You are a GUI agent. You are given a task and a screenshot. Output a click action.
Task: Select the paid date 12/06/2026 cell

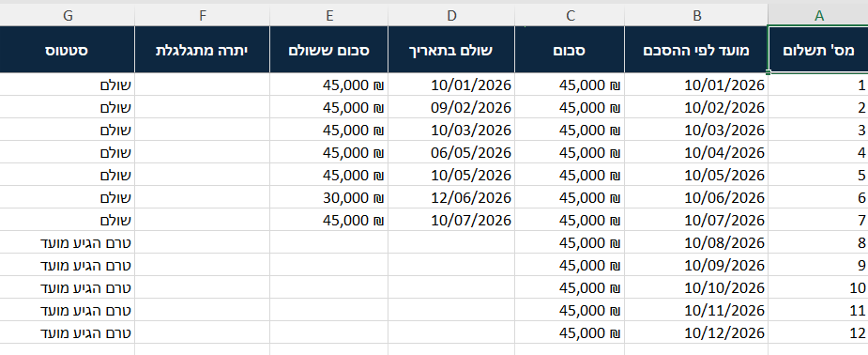(451, 197)
